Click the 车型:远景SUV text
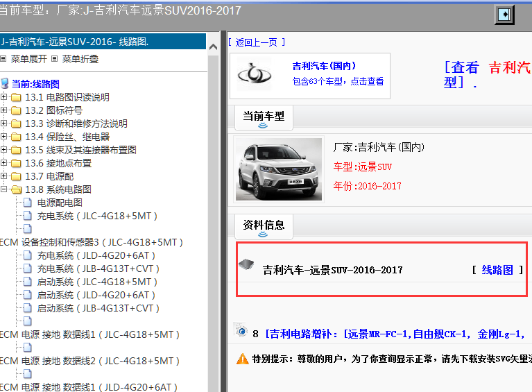The height and width of the screenshot is (392, 532). pyautogui.click(x=362, y=167)
